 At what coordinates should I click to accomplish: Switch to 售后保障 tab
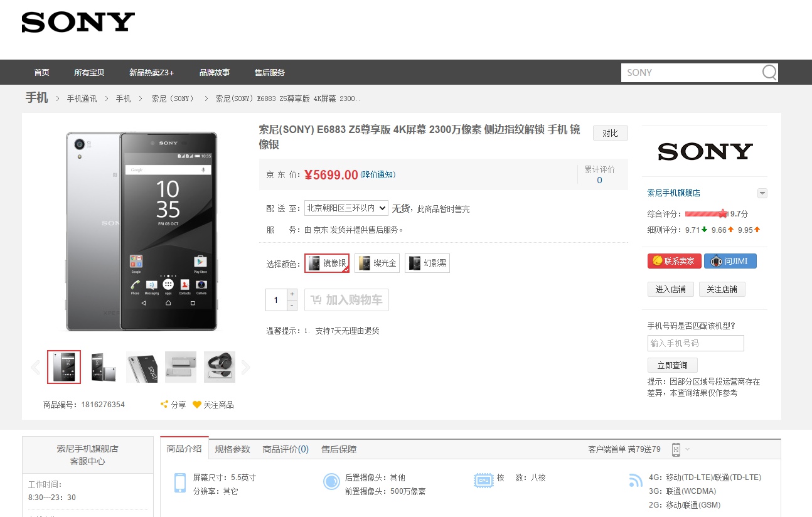[339, 449]
